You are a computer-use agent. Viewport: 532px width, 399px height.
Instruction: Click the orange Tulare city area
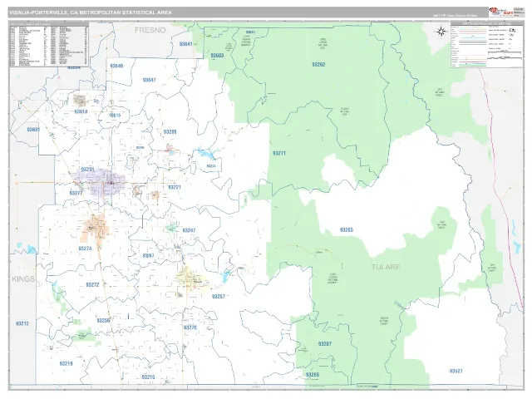[x=95, y=229]
